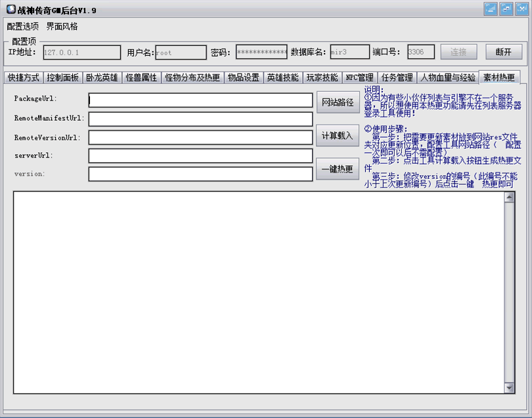The width and height of the screenshot is (532, 418).
Task: Click the output area scrollbar up arrow
Action: [509, 198]
